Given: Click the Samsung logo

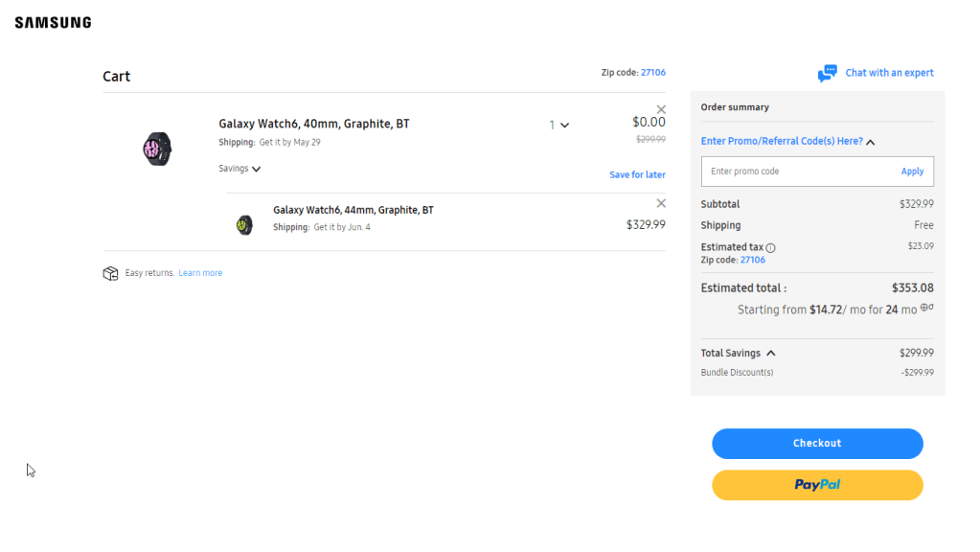Looking at the screenshot, I should point(53,22).
